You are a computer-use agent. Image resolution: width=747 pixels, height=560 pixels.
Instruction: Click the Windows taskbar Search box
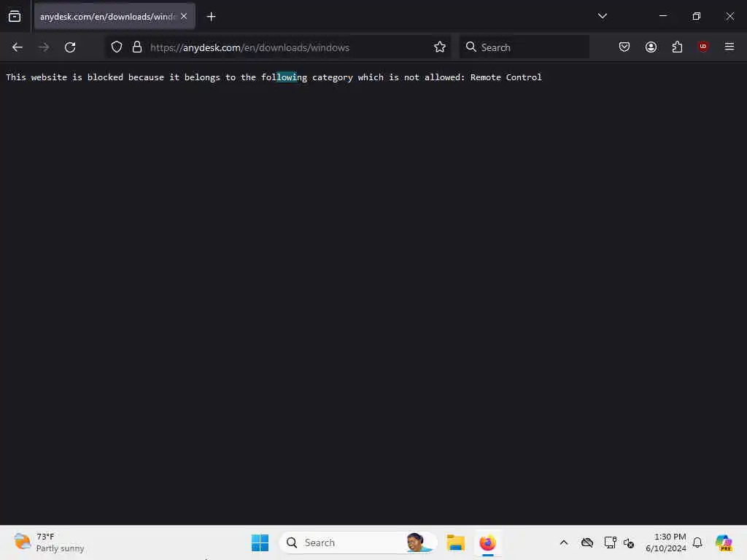tap(357, 542)
